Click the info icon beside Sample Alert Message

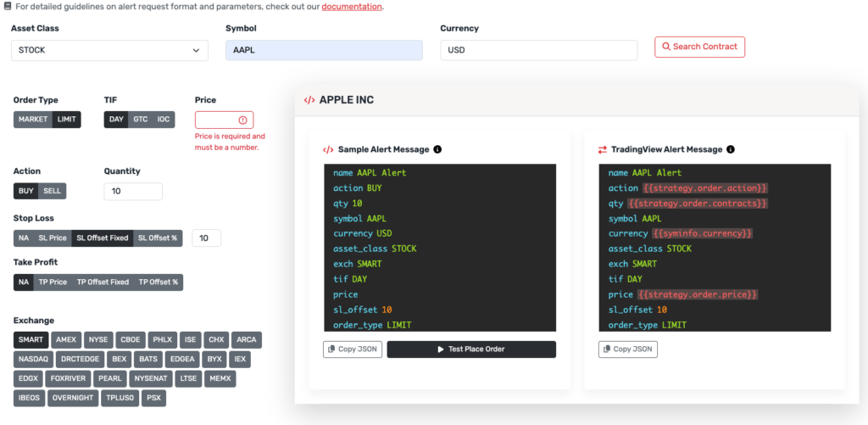coord(437,149)
